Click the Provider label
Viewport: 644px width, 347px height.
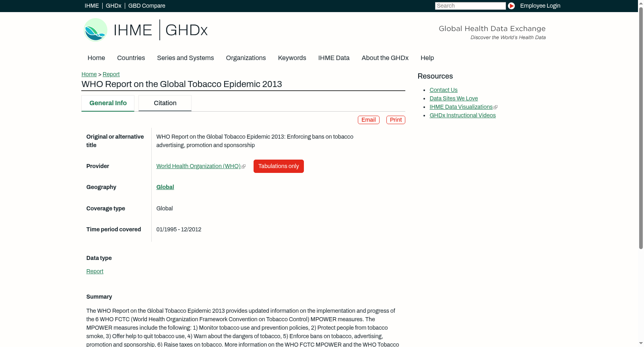pos(97,166)
